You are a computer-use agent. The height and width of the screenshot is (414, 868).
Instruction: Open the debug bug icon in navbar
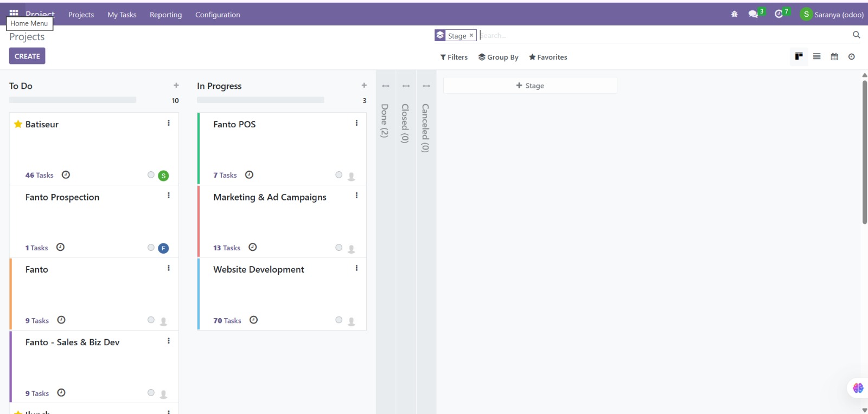click(x=734, y=14)
